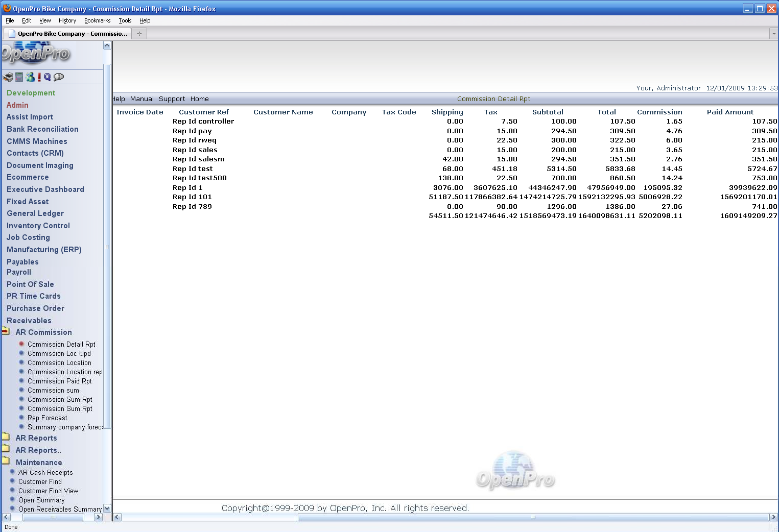Click the printer icon in sidebar toolbar
Viewport: 779px width, 532px height.
(x=8, y=77)
